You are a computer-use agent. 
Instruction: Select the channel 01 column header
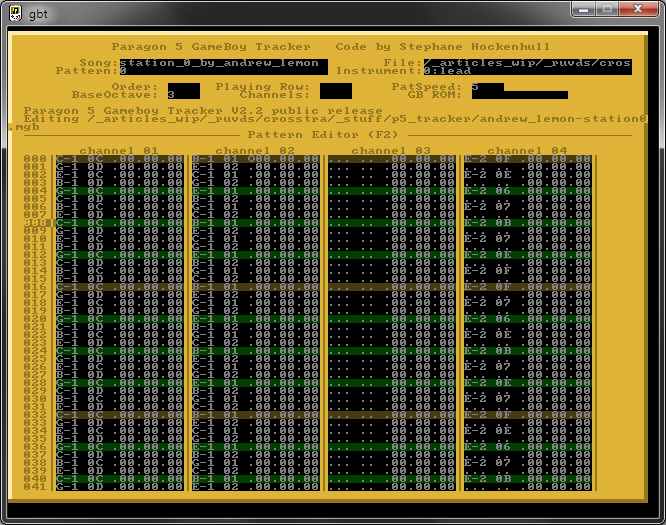click(119, 150)
